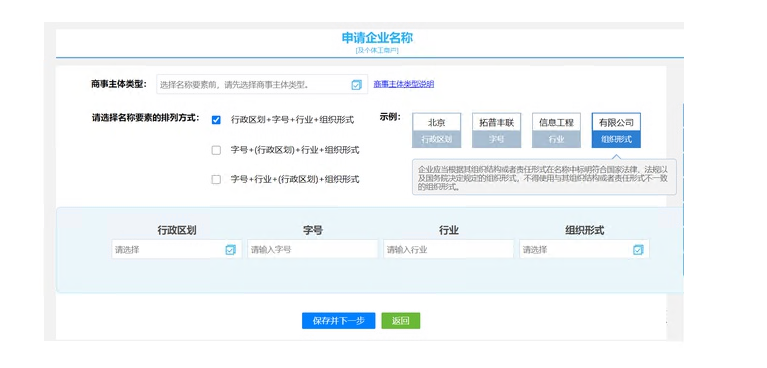Open the 组织形式 picker icon
767x368 pixels.
638,250
